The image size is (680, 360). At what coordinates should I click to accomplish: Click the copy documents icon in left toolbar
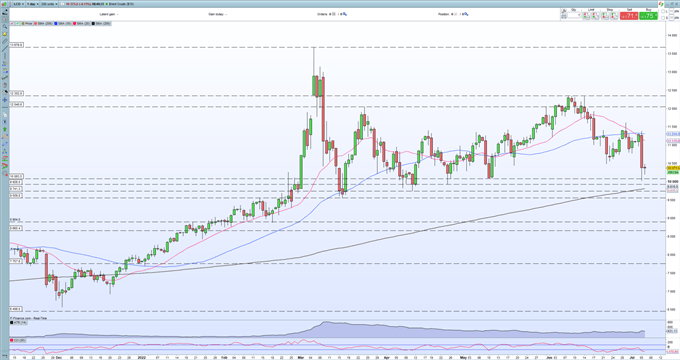5,115
